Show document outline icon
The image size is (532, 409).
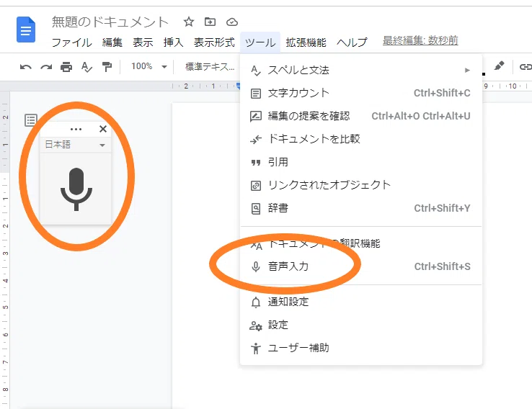(x=31, y=120)
